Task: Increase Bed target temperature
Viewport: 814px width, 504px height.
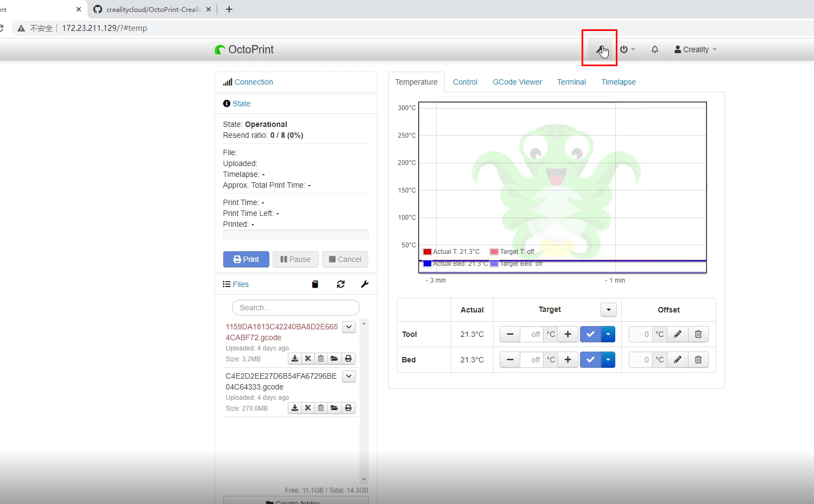Action: [567, 360]
